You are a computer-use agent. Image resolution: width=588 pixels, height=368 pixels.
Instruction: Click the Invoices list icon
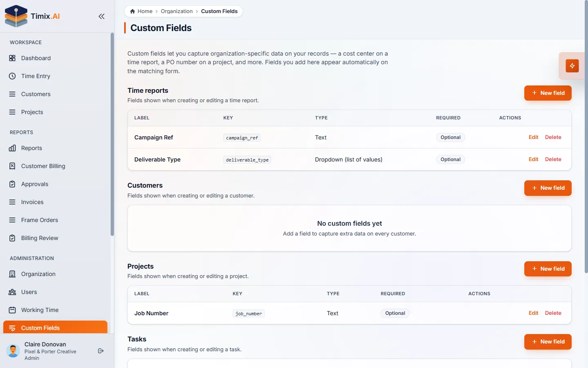click(12, 202)
